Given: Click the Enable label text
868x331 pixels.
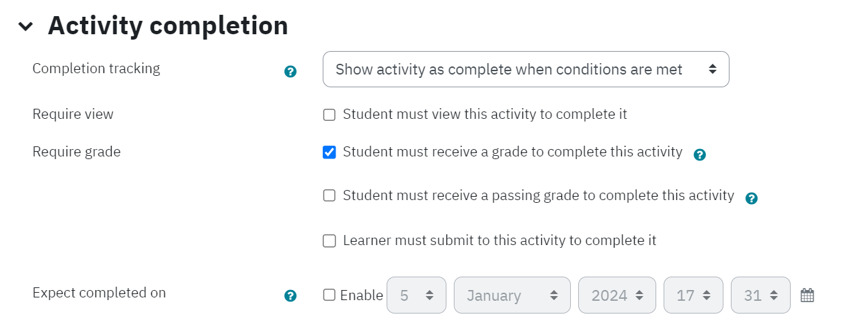Looking at the screenshot, I should (361, 295).
